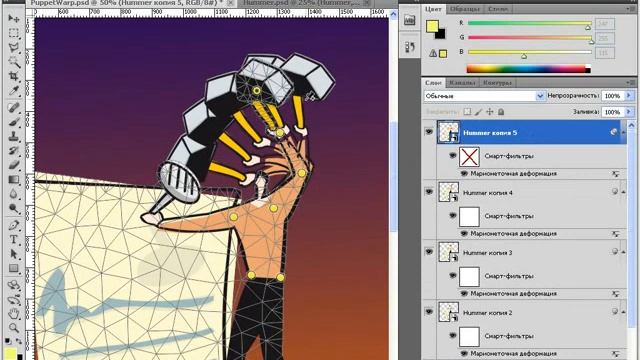This screenshot has width=640, height=360.
Task: Click the lock position icon in Layers
Action: click(490, 112)
